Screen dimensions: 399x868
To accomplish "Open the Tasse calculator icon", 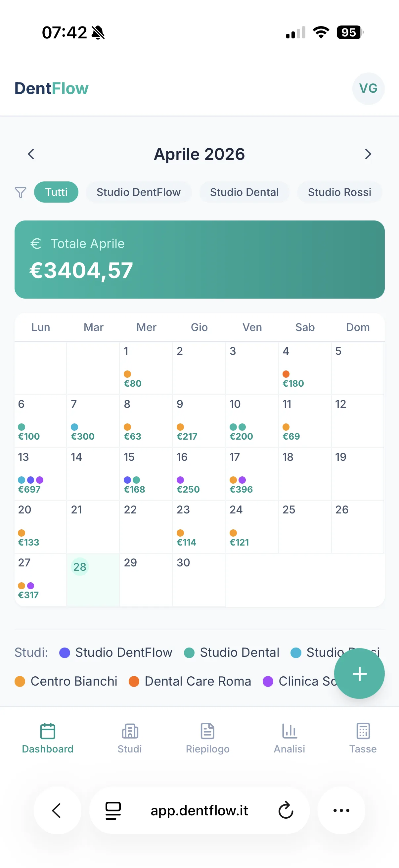I will click(x=363, y=731).
